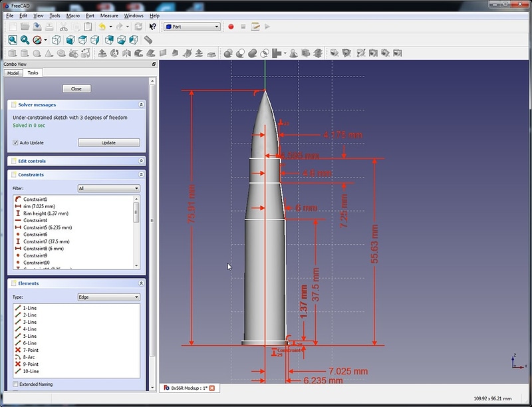Set the Left view cube icon
This screenshot has height=407, width=532.
tap(134, 40)
